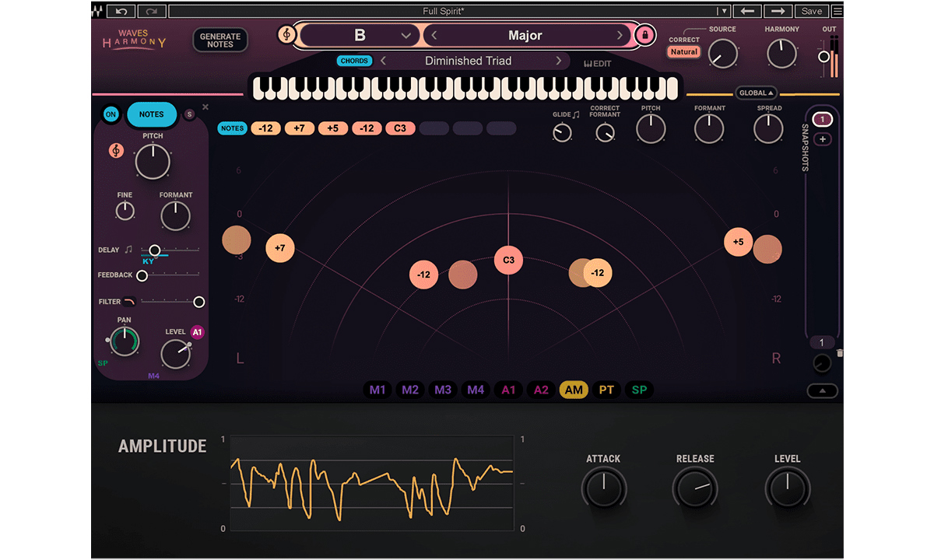Image resolution: width=934 pixels, height=560 pixels.
Task: Choose the next chord type after Diminished Triad
Action: point(558,61)
